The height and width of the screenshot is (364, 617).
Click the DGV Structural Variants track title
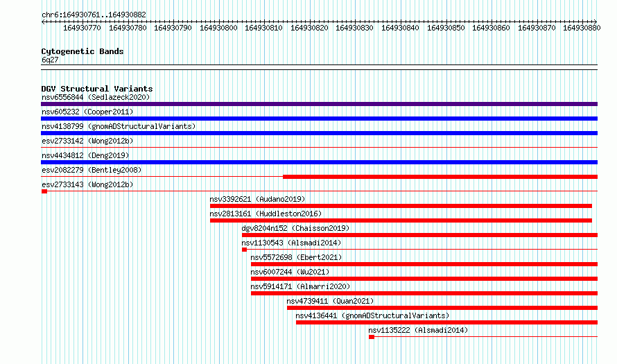[97, 89]
